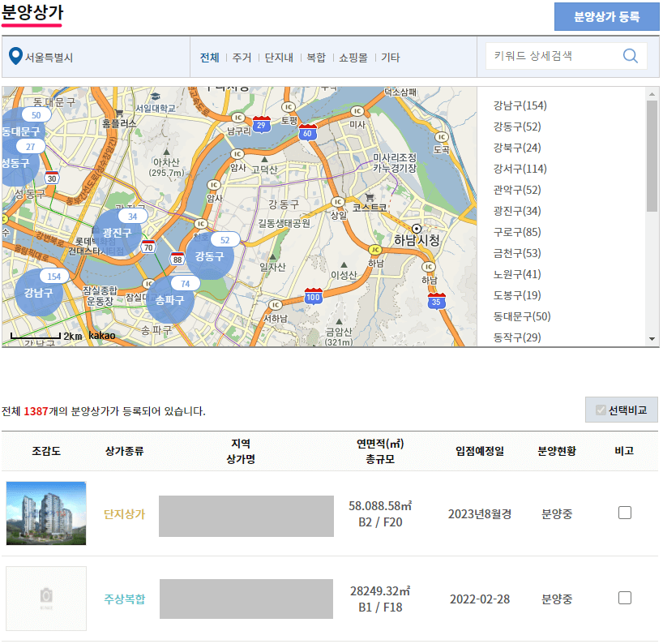Click the 1387 total count text
The height and width of the screenshot is (644, 663).
pyautogui.click(x=36, y=411)
